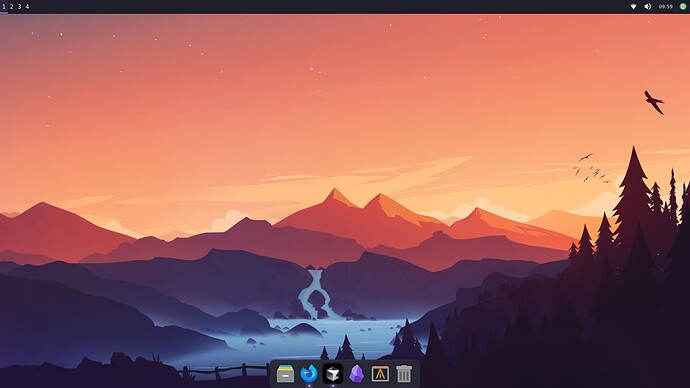Open the volume speaker icon
Screen dimensions: 690x388
648,7
